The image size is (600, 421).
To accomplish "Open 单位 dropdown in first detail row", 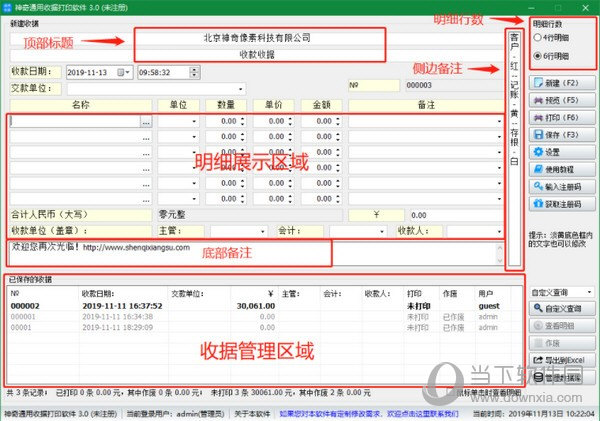I will tap(194, 121).
